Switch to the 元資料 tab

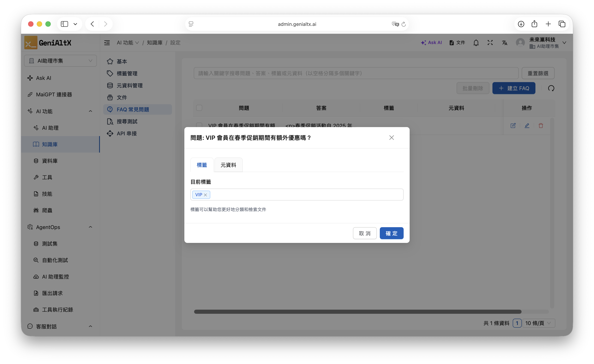(228, 165)
